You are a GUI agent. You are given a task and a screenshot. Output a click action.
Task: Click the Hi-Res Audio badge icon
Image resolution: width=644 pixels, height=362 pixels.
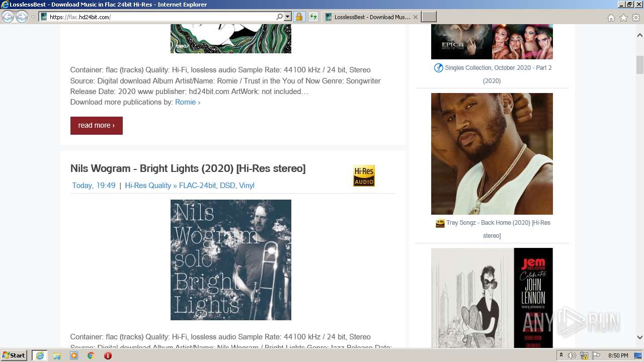point(364,175)
